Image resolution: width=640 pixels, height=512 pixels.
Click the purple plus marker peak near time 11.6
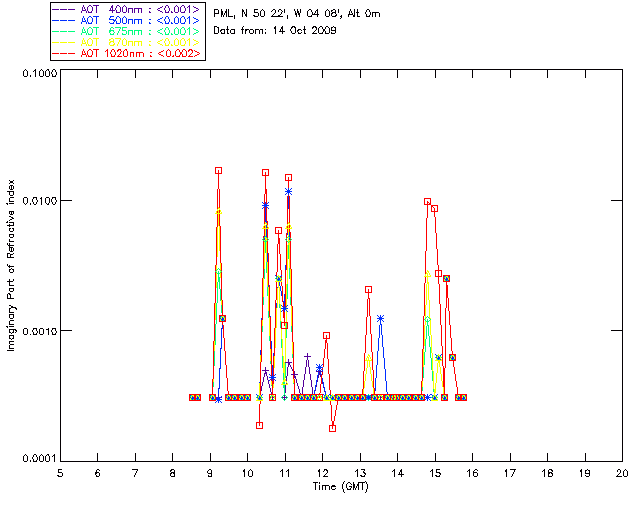[x=307, y=357]
